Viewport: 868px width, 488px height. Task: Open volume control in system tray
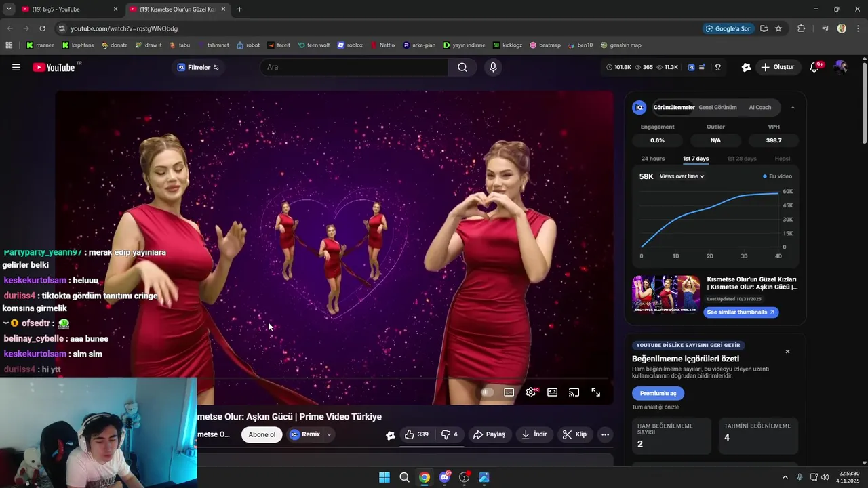[x=825, y=477]
